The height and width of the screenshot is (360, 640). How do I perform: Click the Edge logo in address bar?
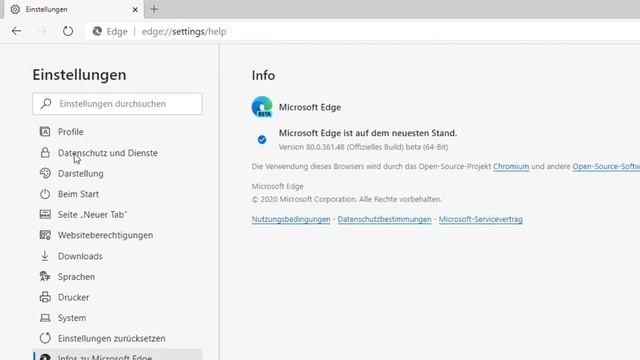[x=97, y=31]
